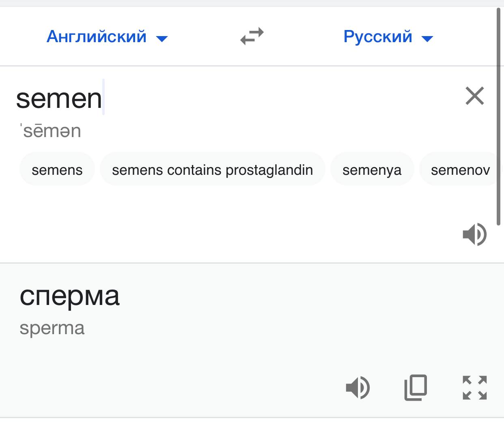This screenshot has width=504, height=425.
Task: Copy the translation to clipboard
Action: click(416, 387)
